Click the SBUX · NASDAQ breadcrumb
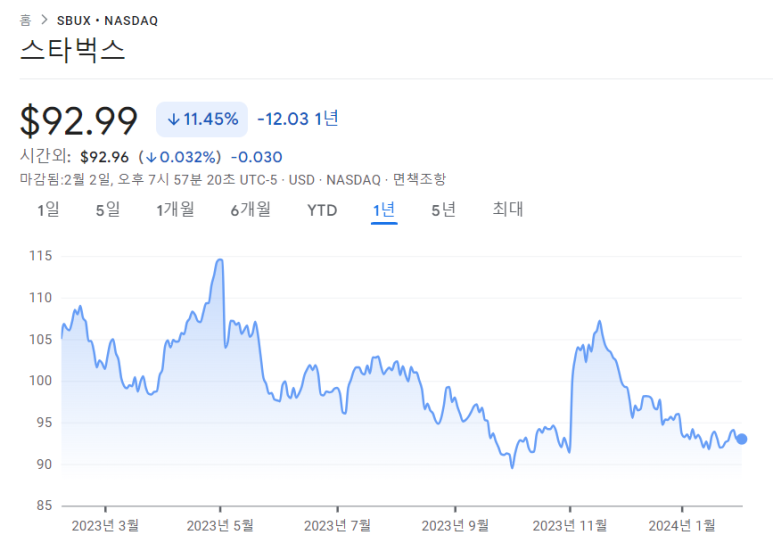Screen dimensions: 773x543 tap(107, 21)
